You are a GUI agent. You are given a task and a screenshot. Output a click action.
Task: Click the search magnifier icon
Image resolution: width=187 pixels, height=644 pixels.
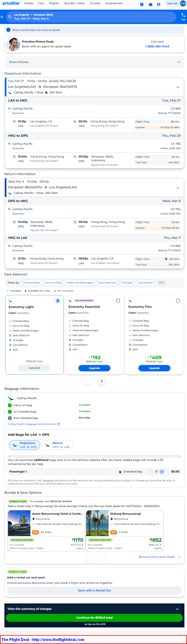(10, 17)
